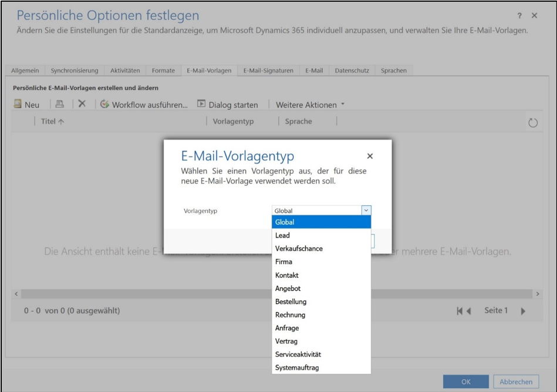Click the Seite 1 page label
557x392 pixels.
(x=496, y=310)
